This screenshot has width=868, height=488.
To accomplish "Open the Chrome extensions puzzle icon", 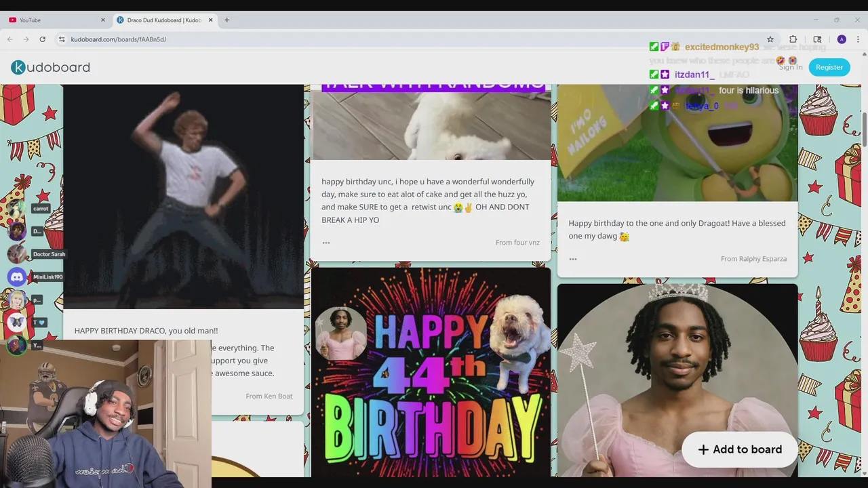I will point(793,39).
